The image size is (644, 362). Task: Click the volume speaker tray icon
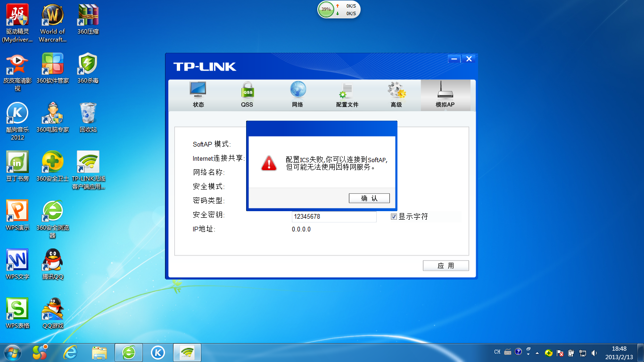coord(594,353)
